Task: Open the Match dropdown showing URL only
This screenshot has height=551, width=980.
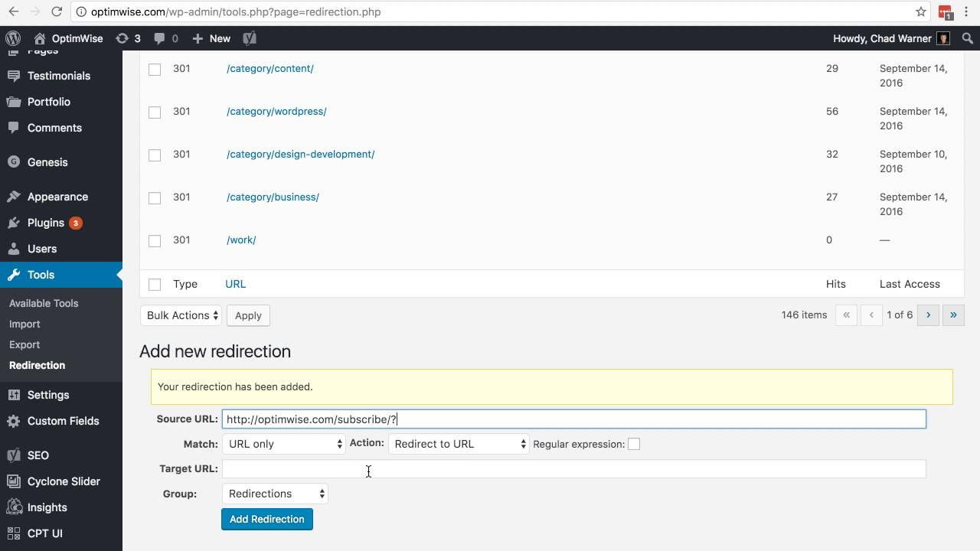Action: 283,443
